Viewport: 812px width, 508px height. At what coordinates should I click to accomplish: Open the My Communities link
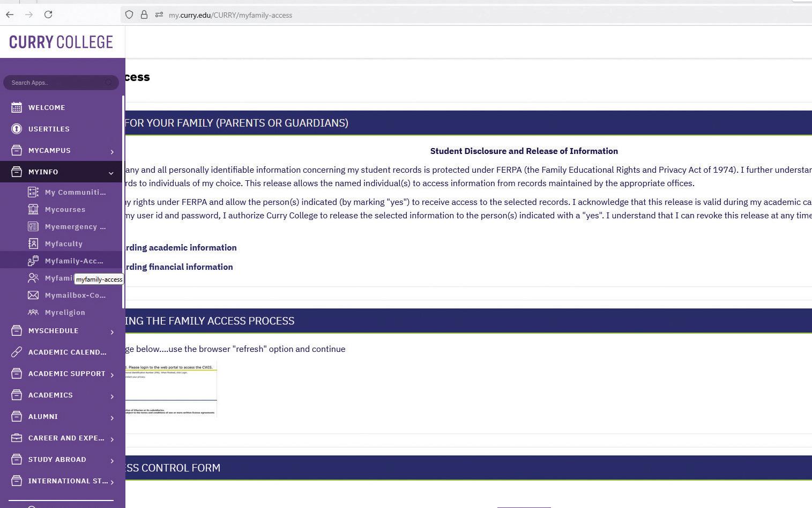(75, 192)
